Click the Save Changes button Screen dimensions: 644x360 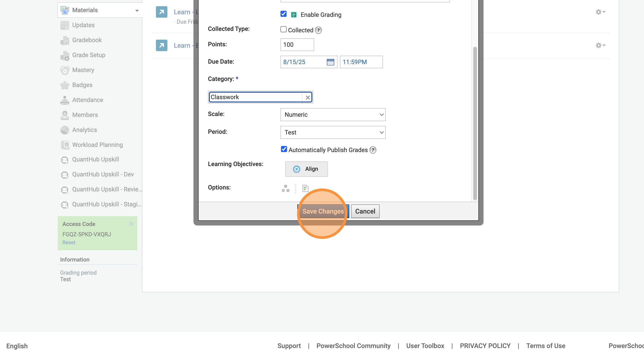tap(323, 211)
